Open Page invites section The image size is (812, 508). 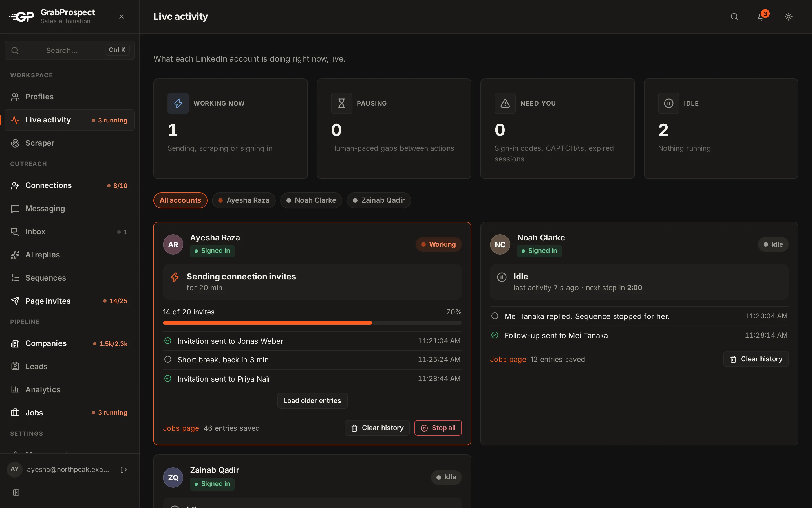69,301
